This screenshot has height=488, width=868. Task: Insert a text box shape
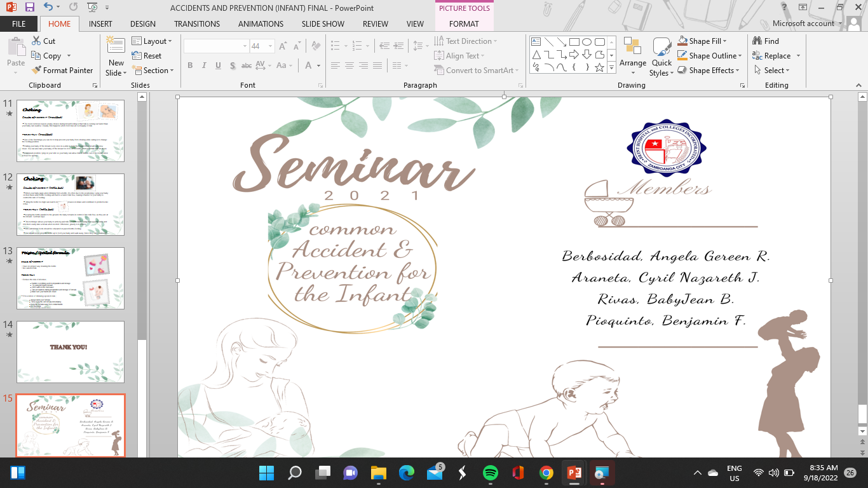[x=536, y=42]
